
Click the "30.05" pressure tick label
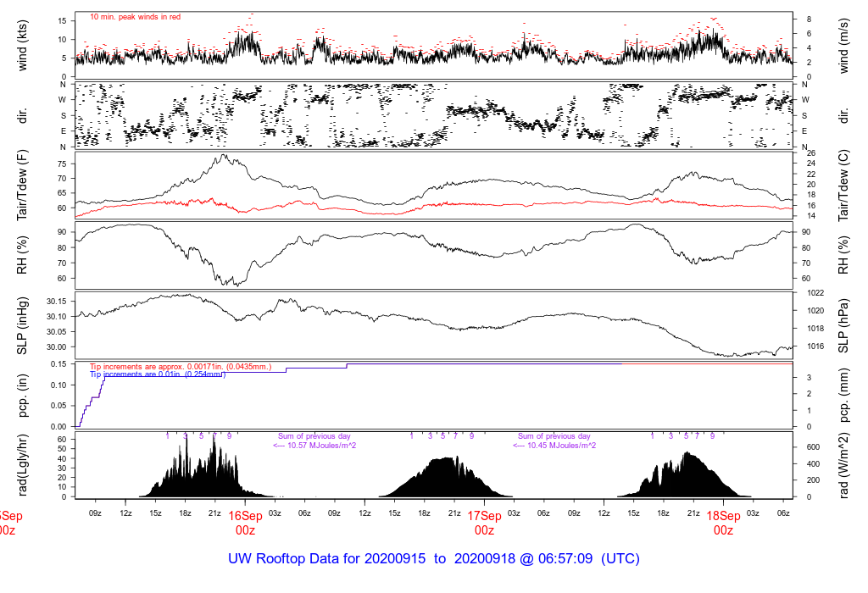[x=56, y=332]
